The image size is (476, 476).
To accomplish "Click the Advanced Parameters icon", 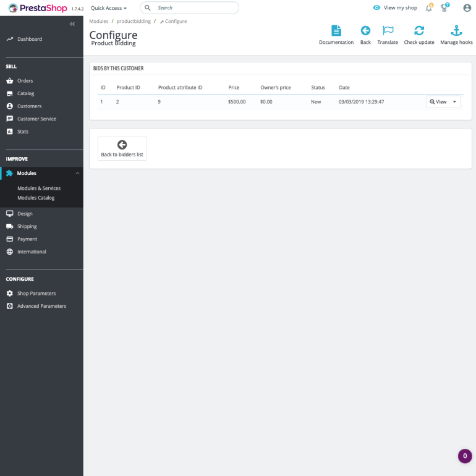I will pyautogui.click(x=10, y=306).
